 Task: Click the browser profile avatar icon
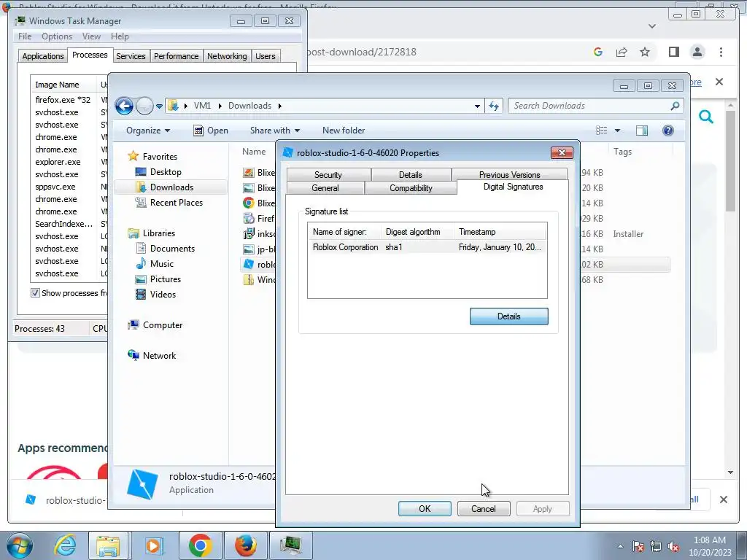[697, 52]
